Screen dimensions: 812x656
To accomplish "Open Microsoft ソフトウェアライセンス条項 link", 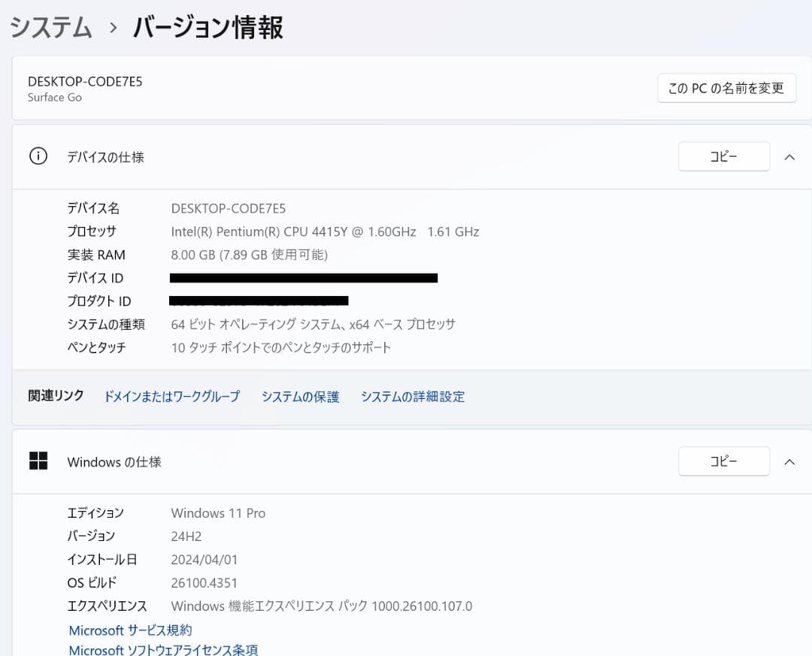I will click(x=163, y=649).
